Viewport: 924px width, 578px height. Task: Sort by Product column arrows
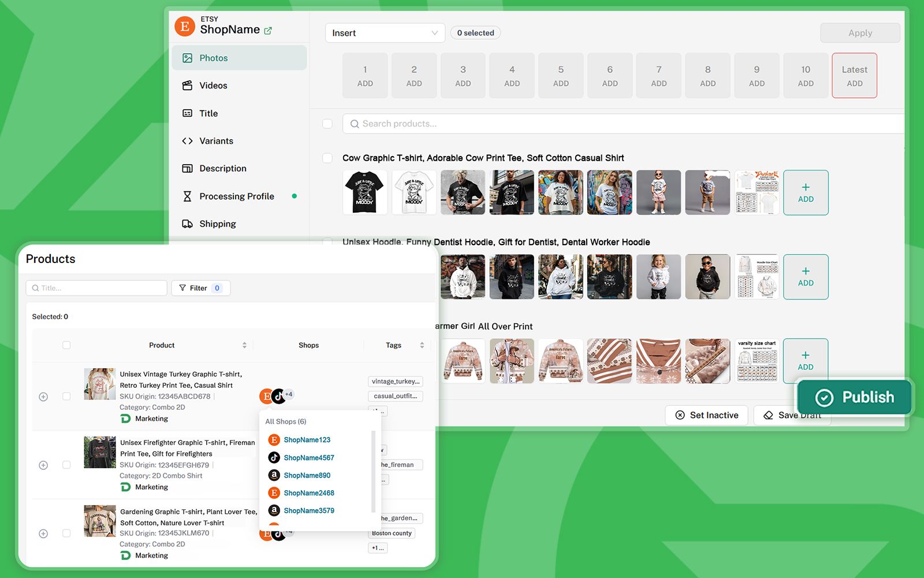coord(244,345)
